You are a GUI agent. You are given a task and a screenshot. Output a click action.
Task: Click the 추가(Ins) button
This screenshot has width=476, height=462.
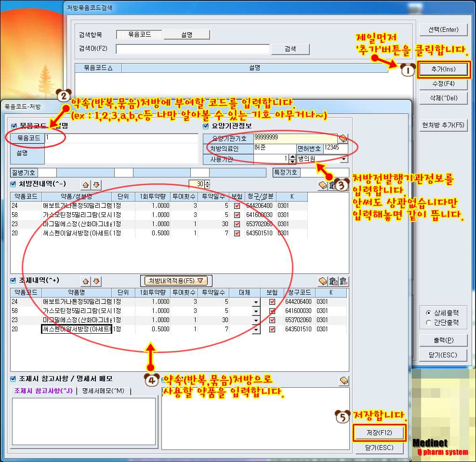click(443, 70)
